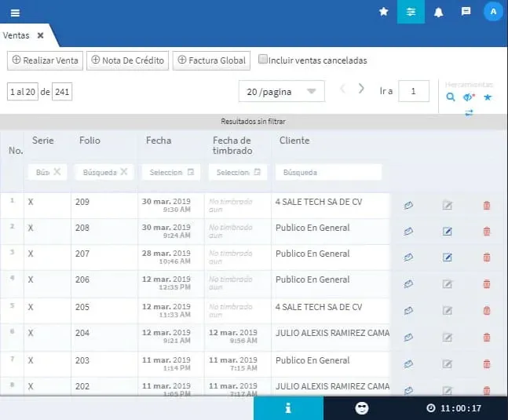The height and width of the screenshot is (420, 508).
Task: Click the ticket icon for folio 204
Action: coord(408,338)
